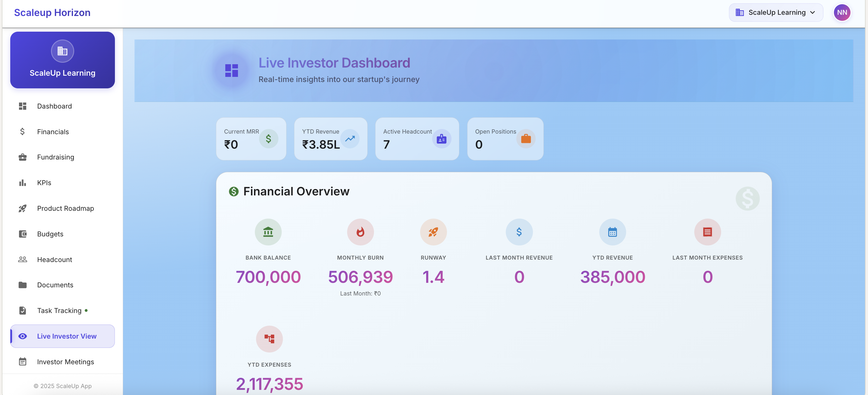Go to Documents in sidebar
Screen dimensions: 868x395
click(62, 285)
